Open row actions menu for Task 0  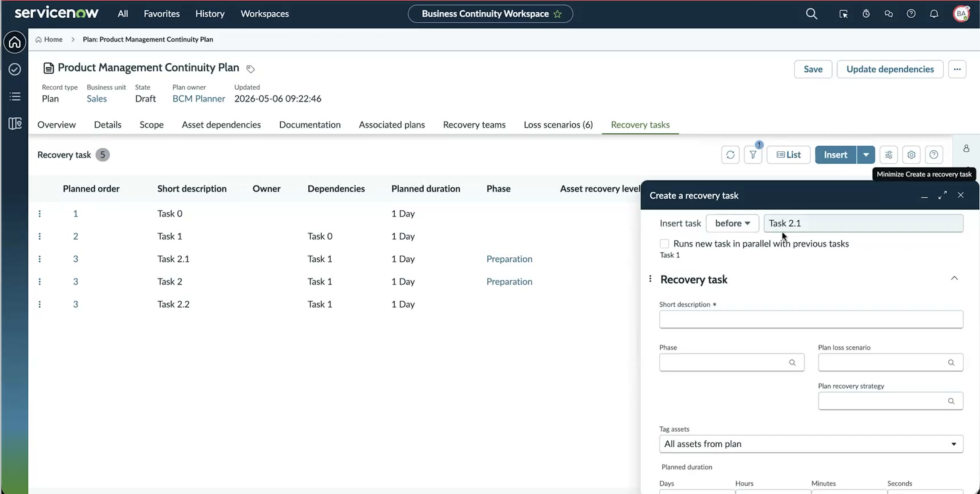pyautogui.click(x=40, y=214)
